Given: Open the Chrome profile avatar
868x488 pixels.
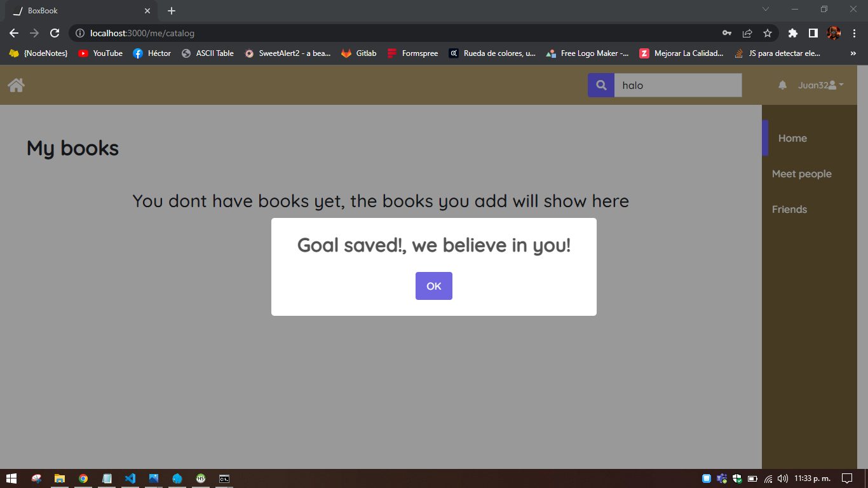Looking at the screenshot, I should 834,33.
